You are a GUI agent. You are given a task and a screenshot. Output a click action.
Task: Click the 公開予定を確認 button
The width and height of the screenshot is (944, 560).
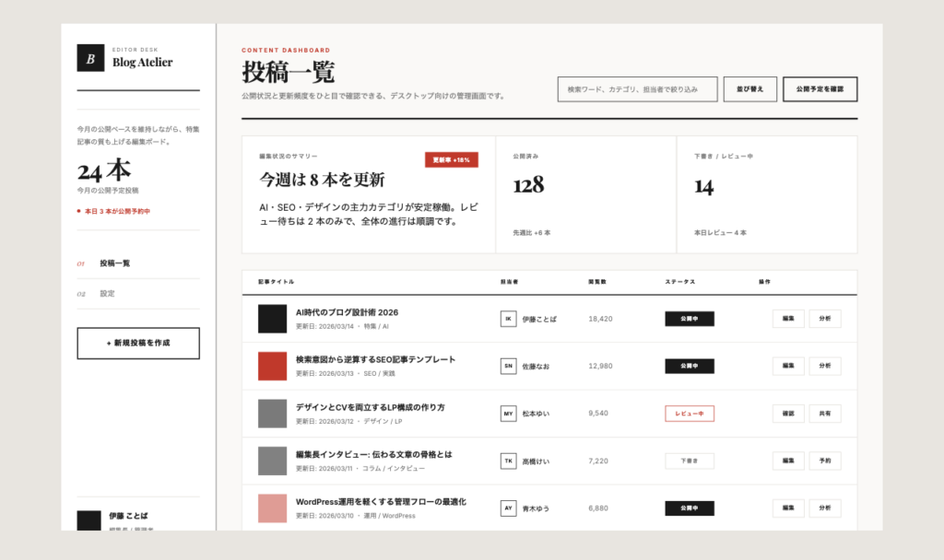(x=820, y=89)
